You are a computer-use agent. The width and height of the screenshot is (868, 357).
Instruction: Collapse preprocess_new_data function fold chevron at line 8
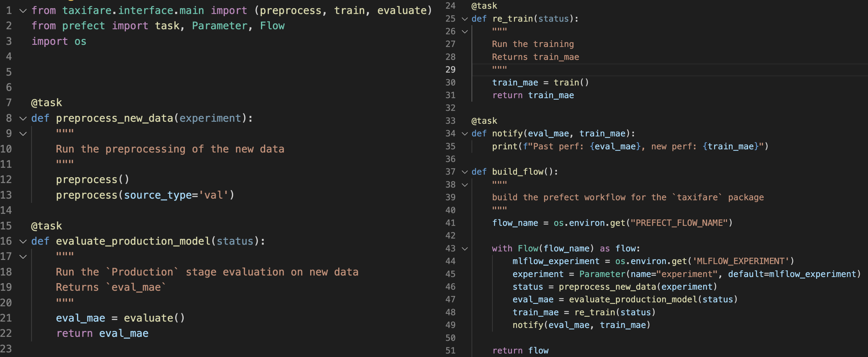click(x=23, y=118)
